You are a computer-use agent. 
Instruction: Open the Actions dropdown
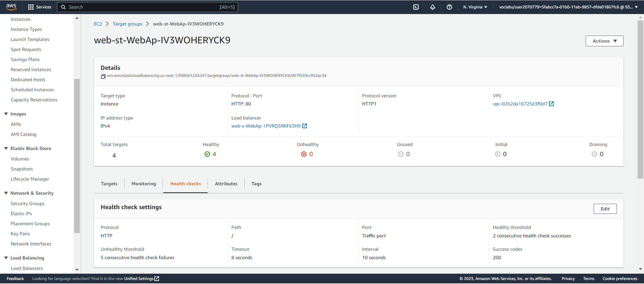click(x=604, y=41)
